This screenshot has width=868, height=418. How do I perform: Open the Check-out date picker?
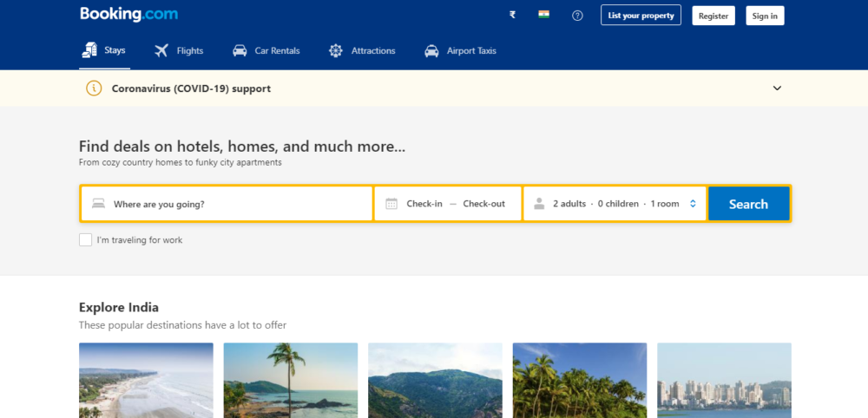(483, 204)
